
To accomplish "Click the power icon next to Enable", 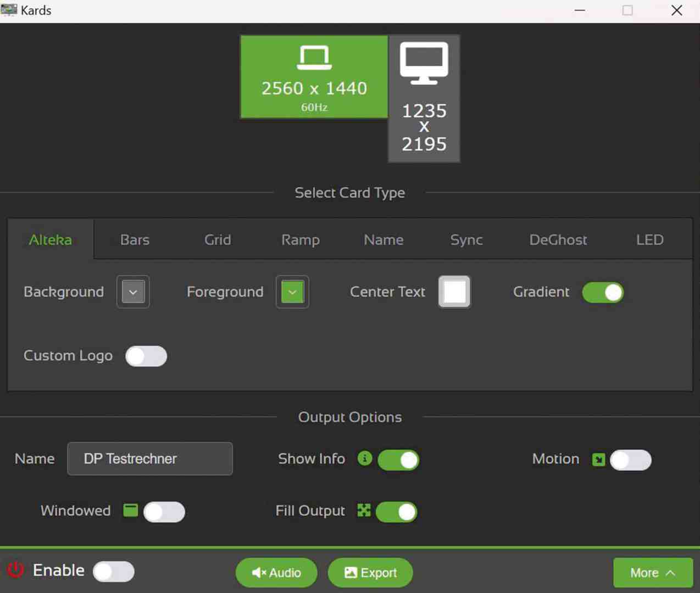I will pos(15,570).
